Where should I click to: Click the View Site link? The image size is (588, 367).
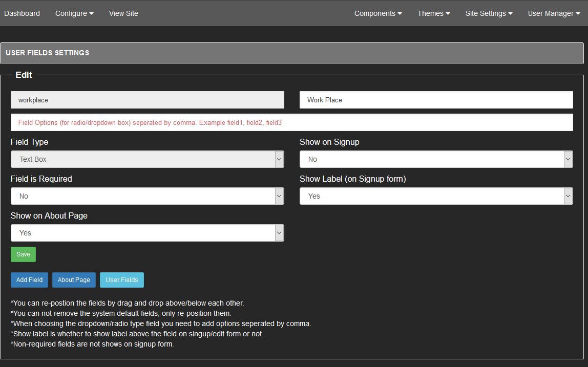point(123,13)
